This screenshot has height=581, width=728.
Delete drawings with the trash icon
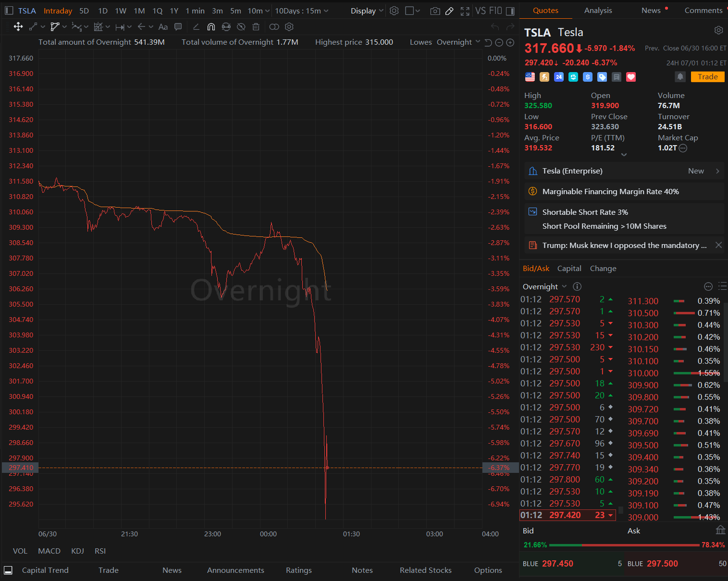tap(256, 27)
